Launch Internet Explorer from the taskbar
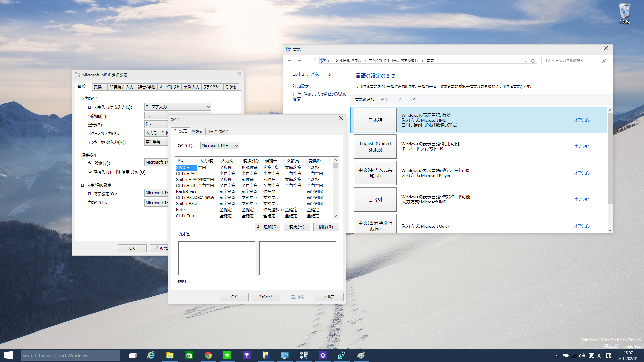Image resolution: width=644 pixels, height=362 pixels. (151, 355)
